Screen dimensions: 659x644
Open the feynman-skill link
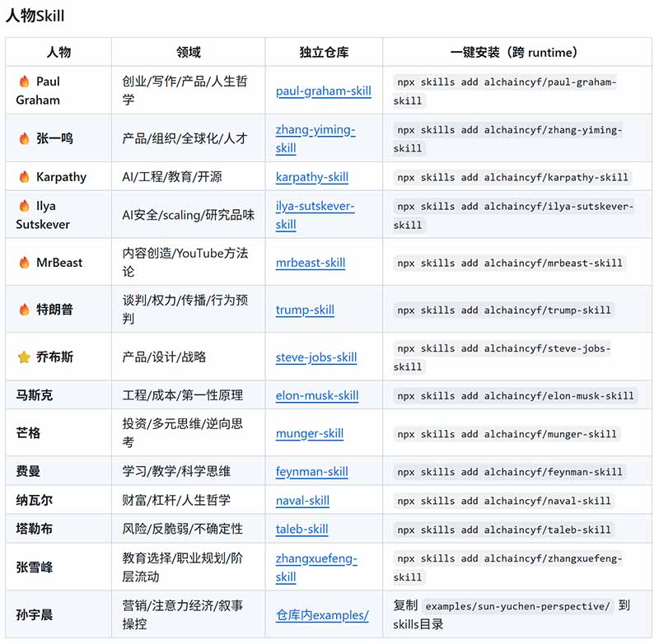312,472
